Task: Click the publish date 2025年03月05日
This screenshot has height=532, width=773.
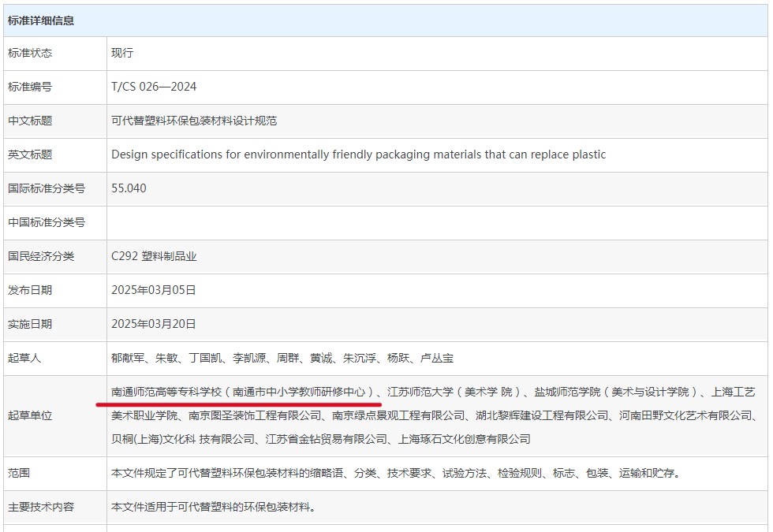Action: pos(154,290)
